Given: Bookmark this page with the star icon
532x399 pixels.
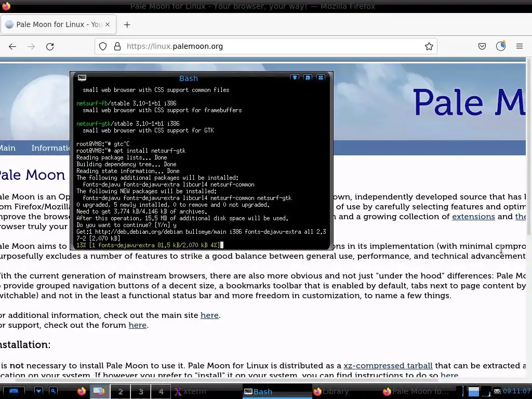Looking at the screenshot, I should [429, 46].
